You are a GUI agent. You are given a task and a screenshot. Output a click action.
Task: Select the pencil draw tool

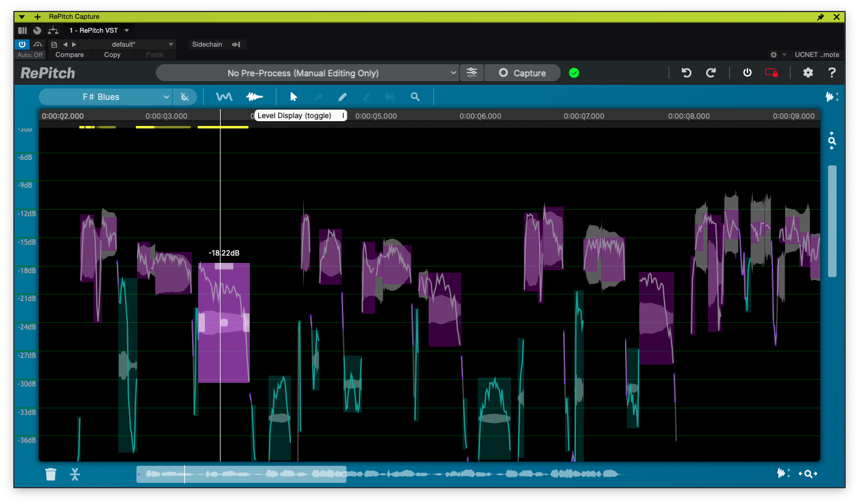[343, 97]
